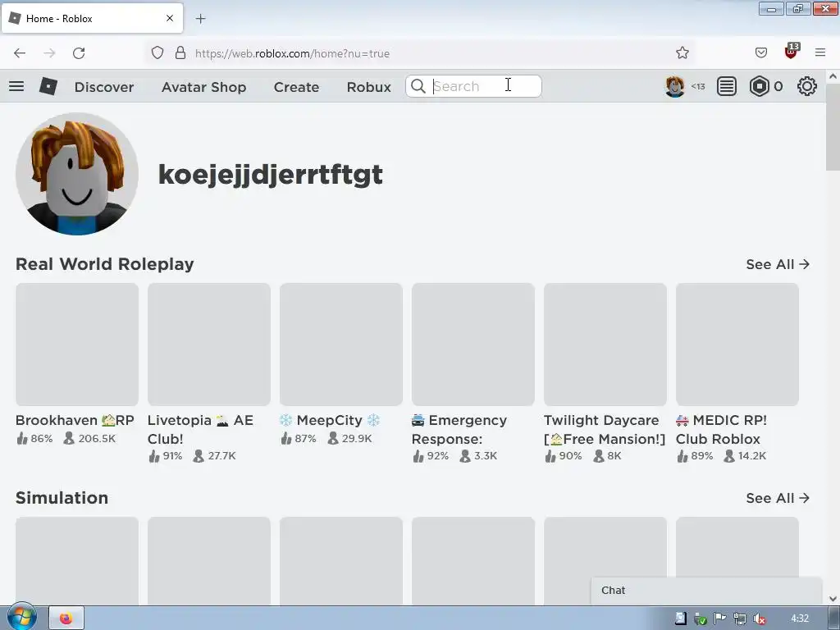
Task: Open the settings gear icon
Action: (807, 86)
